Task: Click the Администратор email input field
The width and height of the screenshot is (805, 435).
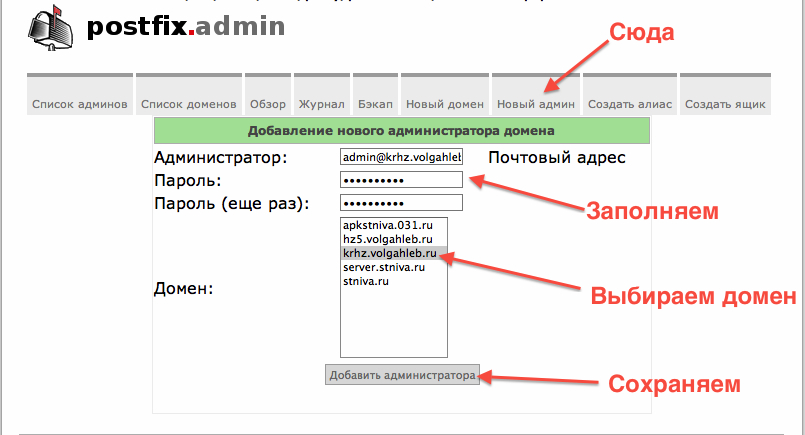Action: tap(401, 157)
